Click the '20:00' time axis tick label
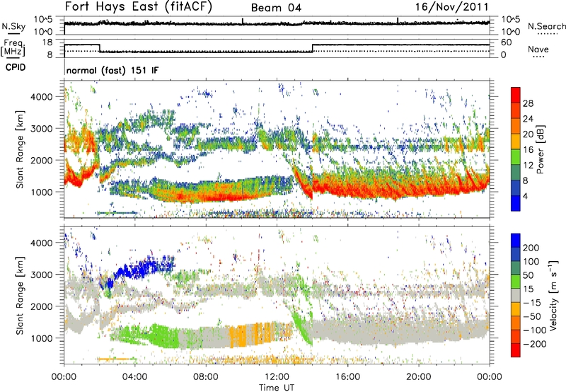Viewport: 566px width, 392px height. [418, 377]
